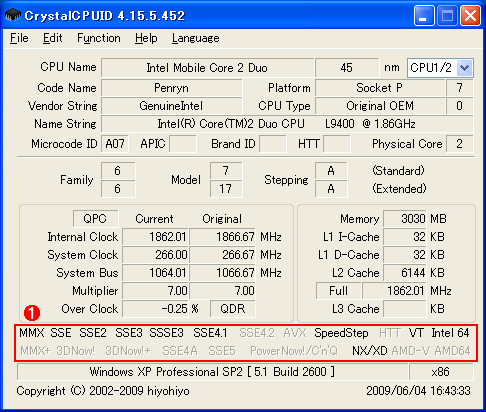Click the Code Name value 'Penryn'
The height and width of the screenshot is (412, 486).
coord(171,88)
